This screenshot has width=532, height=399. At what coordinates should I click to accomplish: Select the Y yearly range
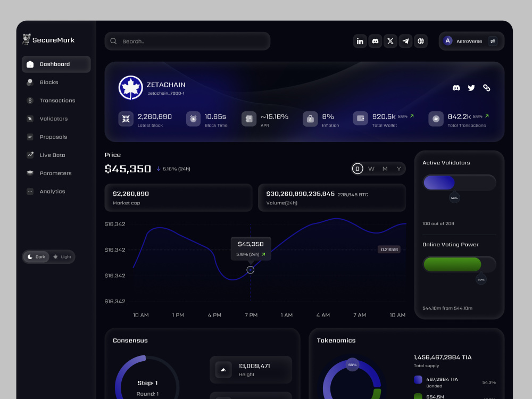[398, 169]
